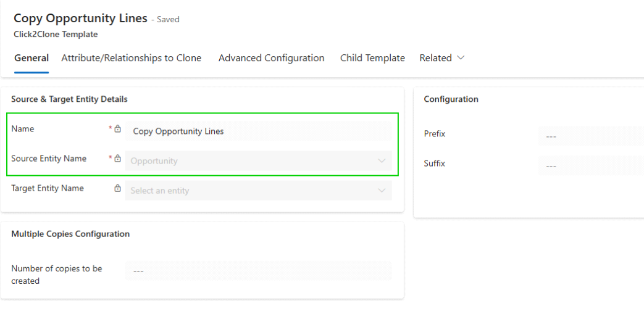
Task: Click the Click2Clone Template subtitle
Action: click(x=56, y=35)
